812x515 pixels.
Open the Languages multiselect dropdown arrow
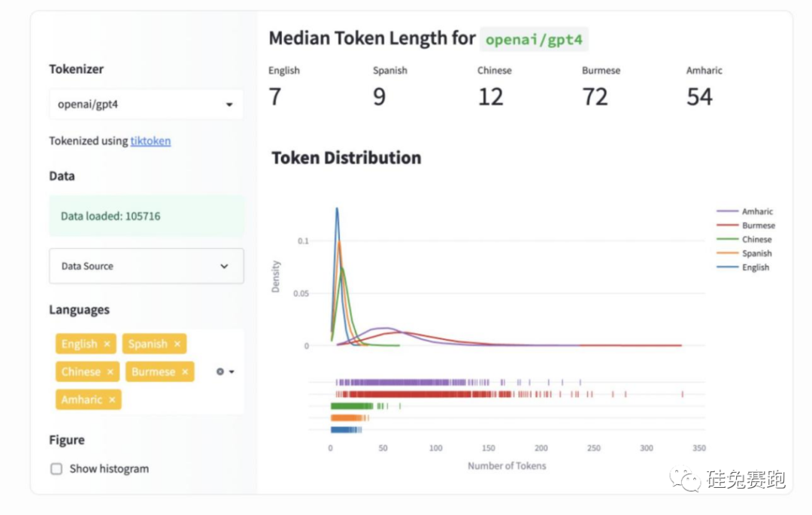(232, 371)
